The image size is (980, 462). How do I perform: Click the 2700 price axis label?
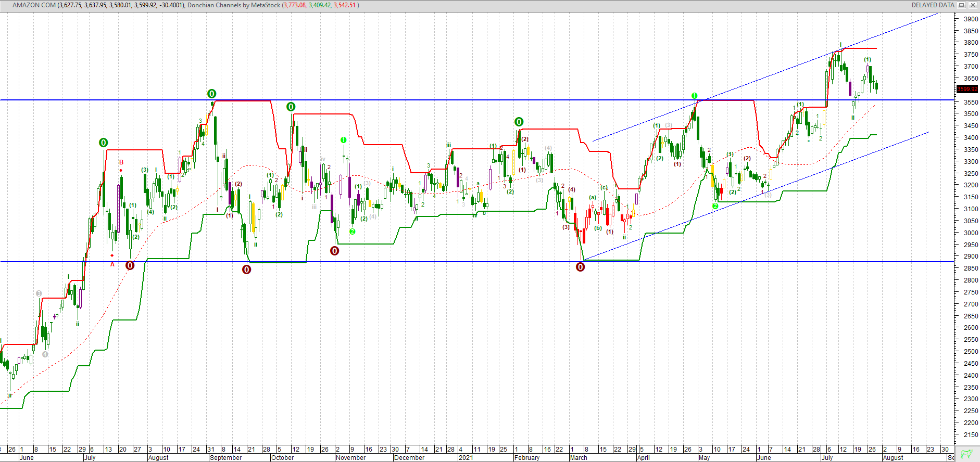(x=971, y=304)
